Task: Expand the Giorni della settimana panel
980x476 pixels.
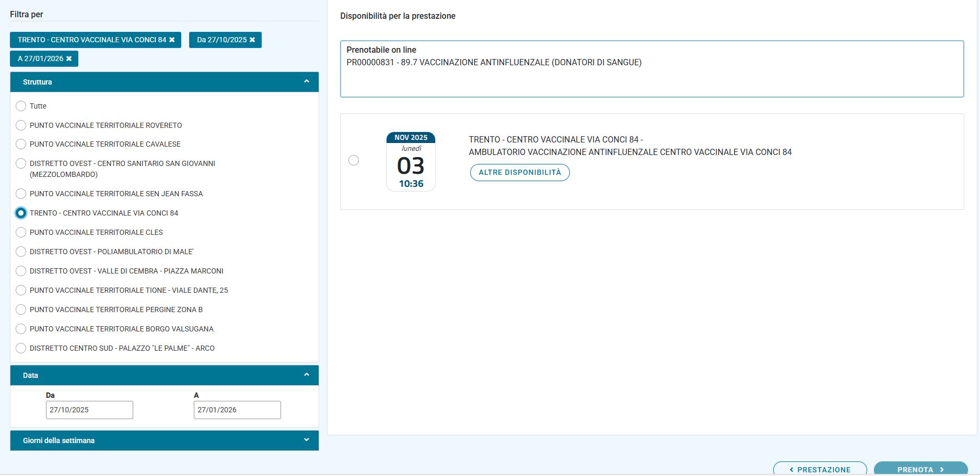Action: [x=306, y=441]
